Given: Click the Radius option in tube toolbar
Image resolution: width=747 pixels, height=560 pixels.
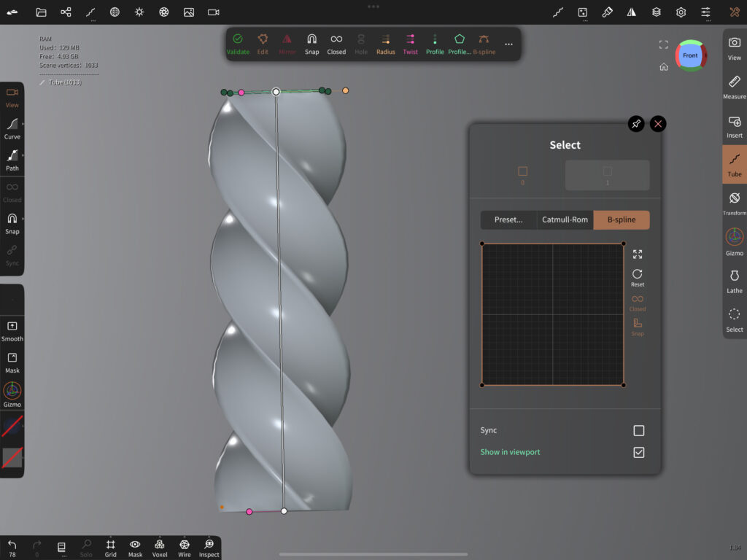Looking at the screenshot, I should pos(386,42).
